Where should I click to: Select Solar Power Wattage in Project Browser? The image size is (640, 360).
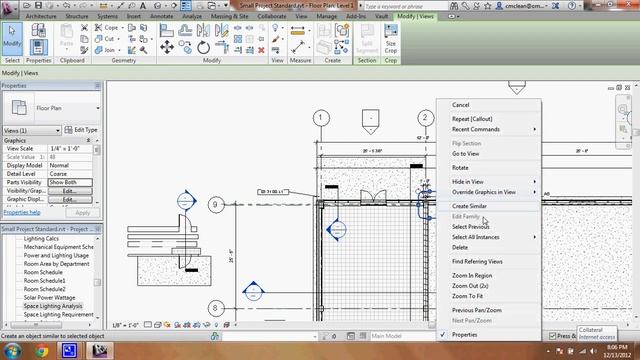tap(49, 298)
